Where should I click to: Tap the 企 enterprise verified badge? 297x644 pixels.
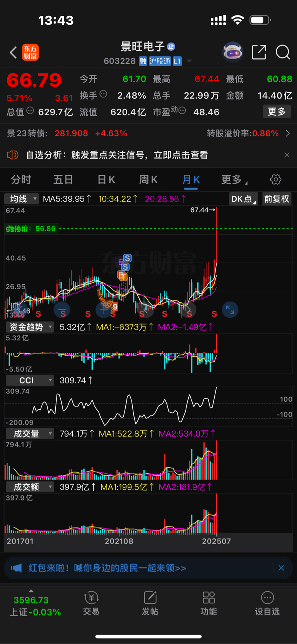[x=171, y=47]
